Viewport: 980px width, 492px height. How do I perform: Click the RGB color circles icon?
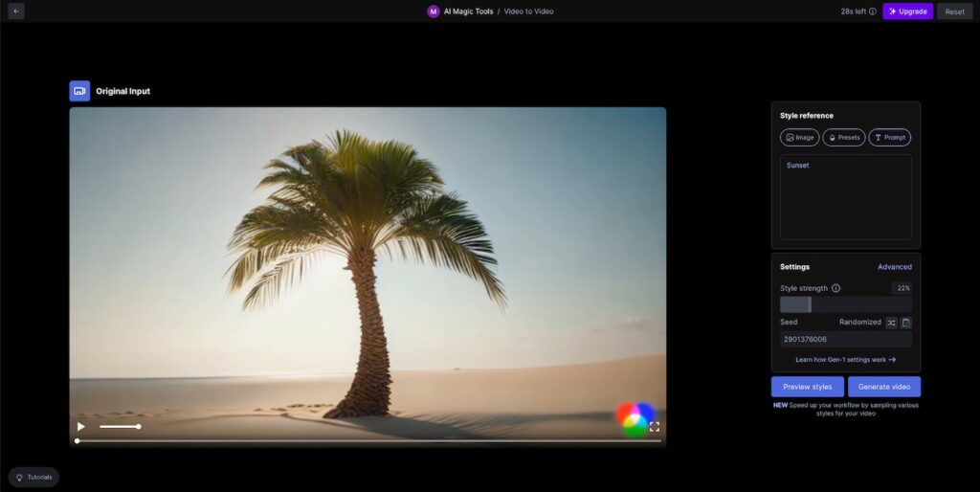[x=634, y=417]
